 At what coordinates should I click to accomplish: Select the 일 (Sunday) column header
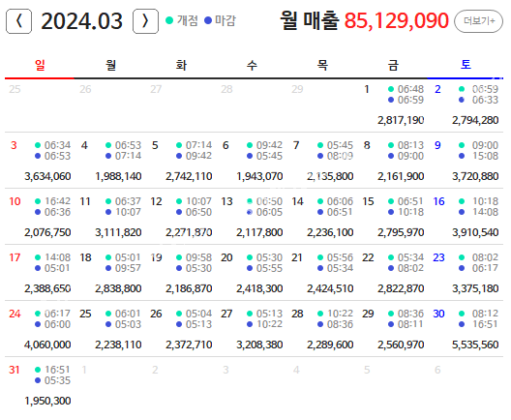pyautogui.click(x=40, y=65)
